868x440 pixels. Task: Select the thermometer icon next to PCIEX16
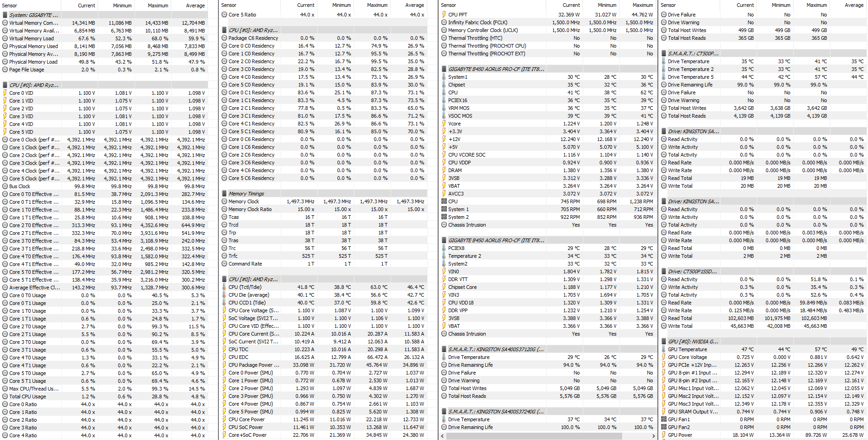click(x=444, y=100)
